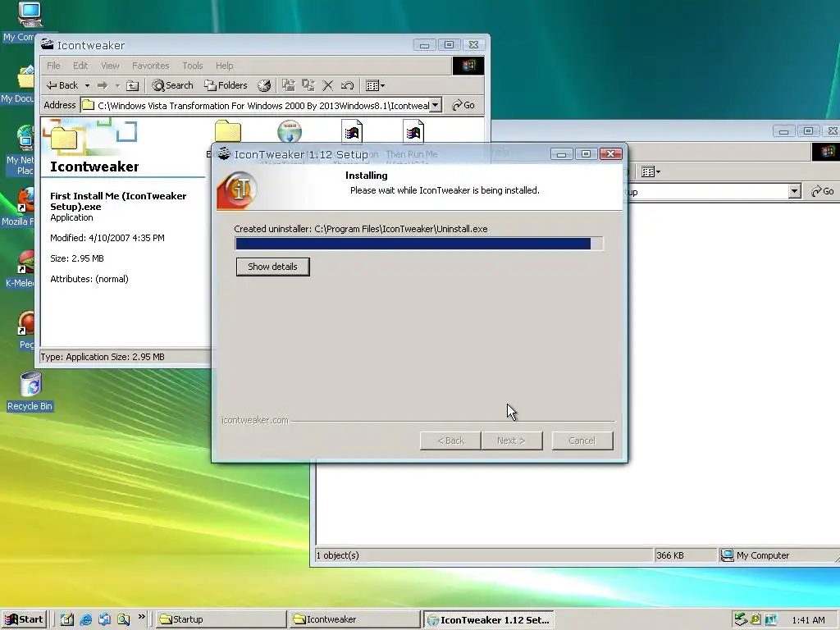Click '1 object(s)' in Startup status bar
The width and height of the screenshot is (840, 630).
[337, 555]
